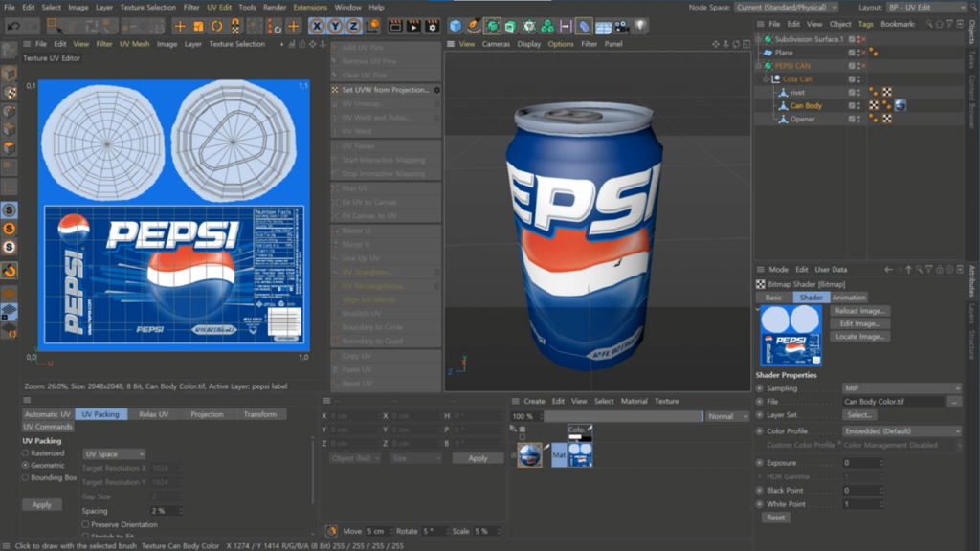Open the Node Space dropdown
This screenshot has width=980, height=551.
click(x=787, y=7)
